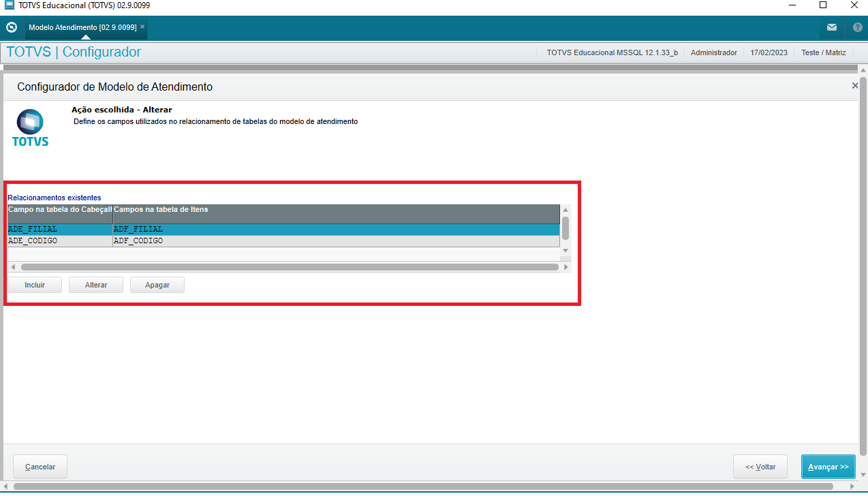The image size is (868, 496).
Task: Select the ADF_FILIAL cell
Action: 336,230
